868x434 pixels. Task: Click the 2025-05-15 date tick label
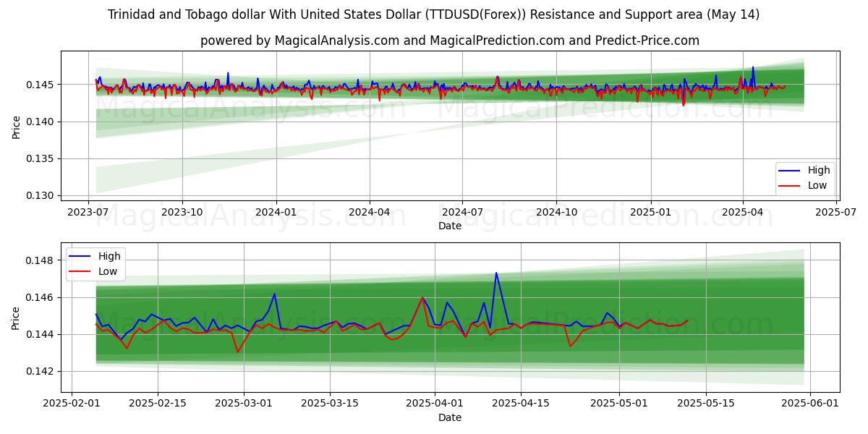[705, 404]
